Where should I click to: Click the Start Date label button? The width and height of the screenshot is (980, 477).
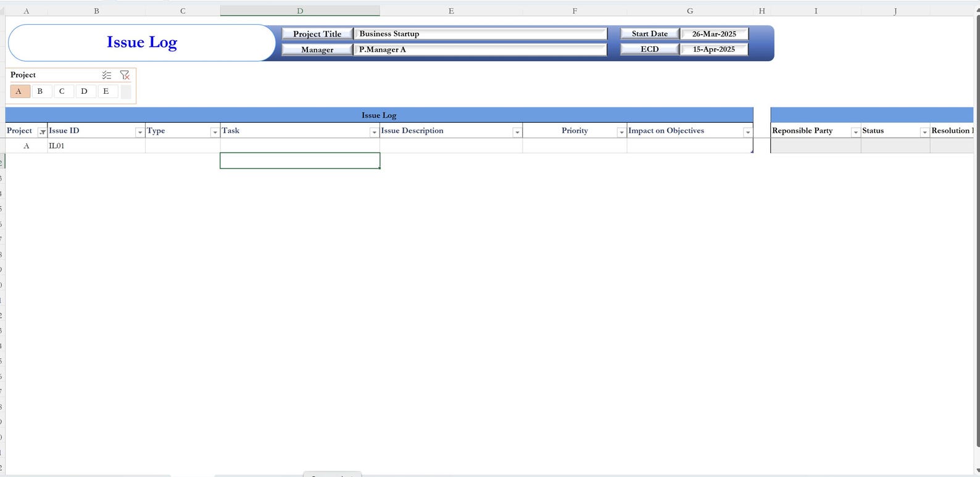tap(649, 34)
